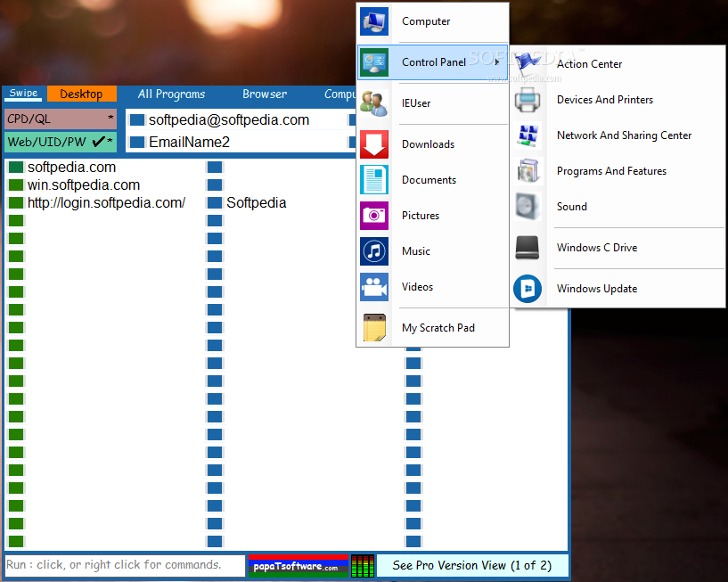728x582 pixels.
Task: Click the Videos camcorder icon
Action: [x=373, y=287]
